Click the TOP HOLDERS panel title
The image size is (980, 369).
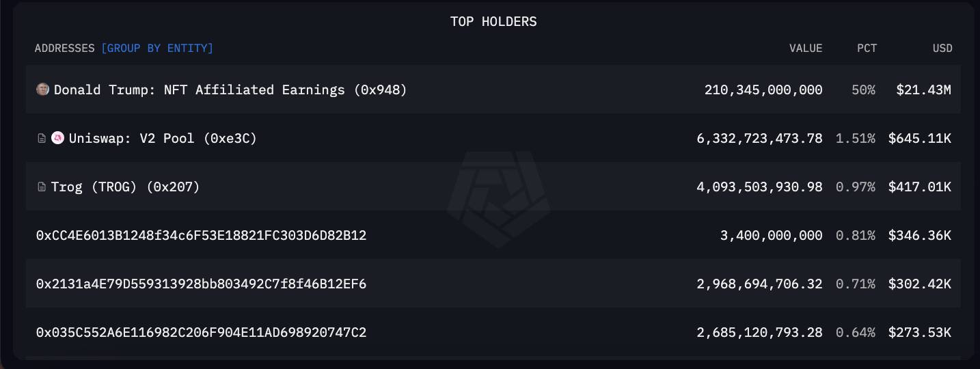493,22
